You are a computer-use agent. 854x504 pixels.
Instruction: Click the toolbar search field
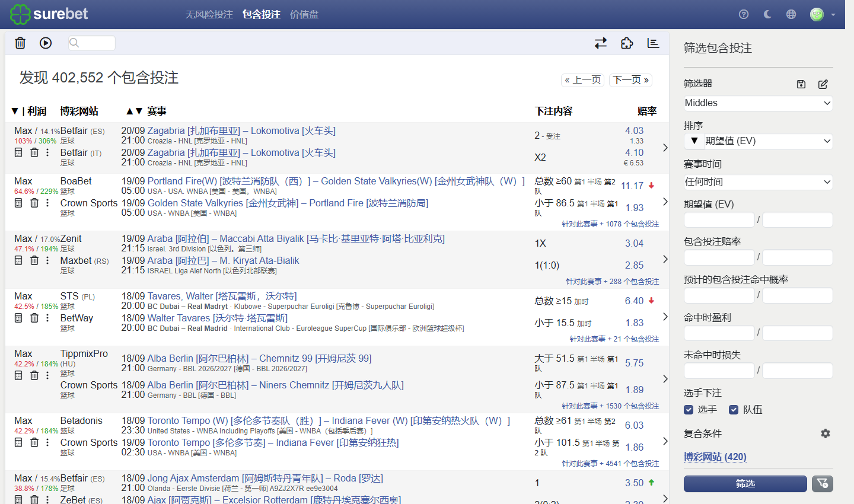(x=91, y=43)
